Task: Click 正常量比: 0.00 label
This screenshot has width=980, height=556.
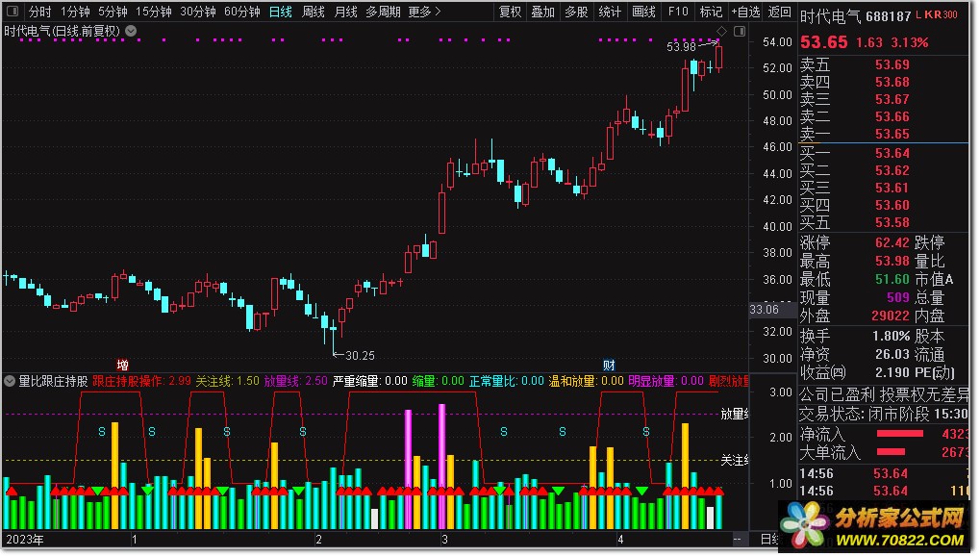Action: click(x=507, y=380)
